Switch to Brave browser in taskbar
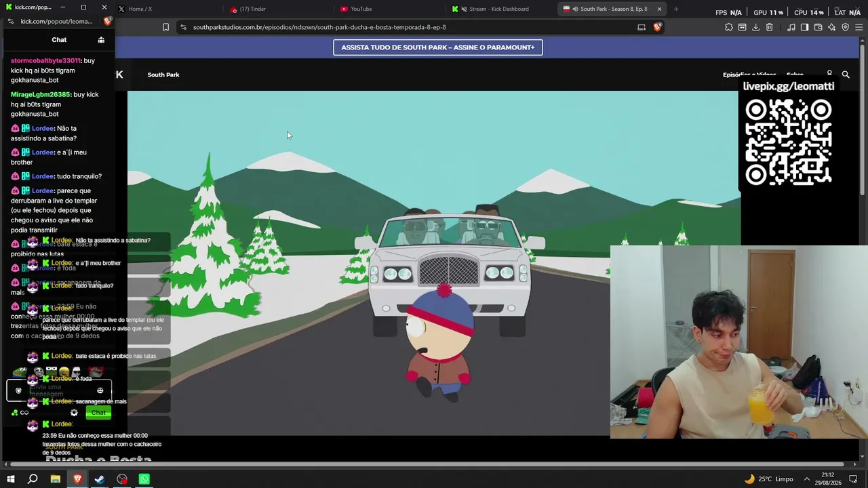 coord(77,479)
